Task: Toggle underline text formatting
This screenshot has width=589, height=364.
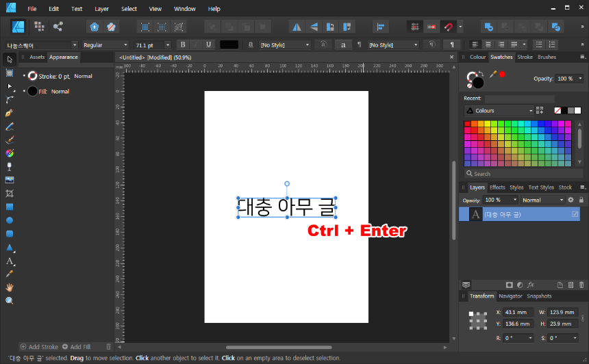Action: click(208, 44)
